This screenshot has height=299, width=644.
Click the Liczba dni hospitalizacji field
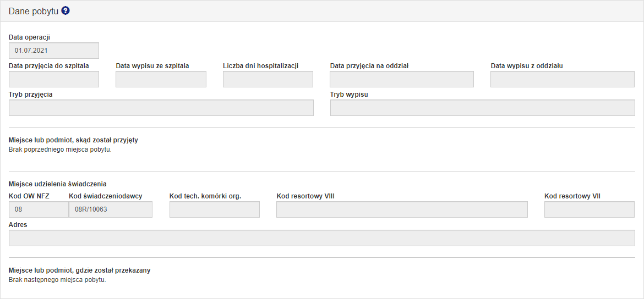tap(268, 79)
